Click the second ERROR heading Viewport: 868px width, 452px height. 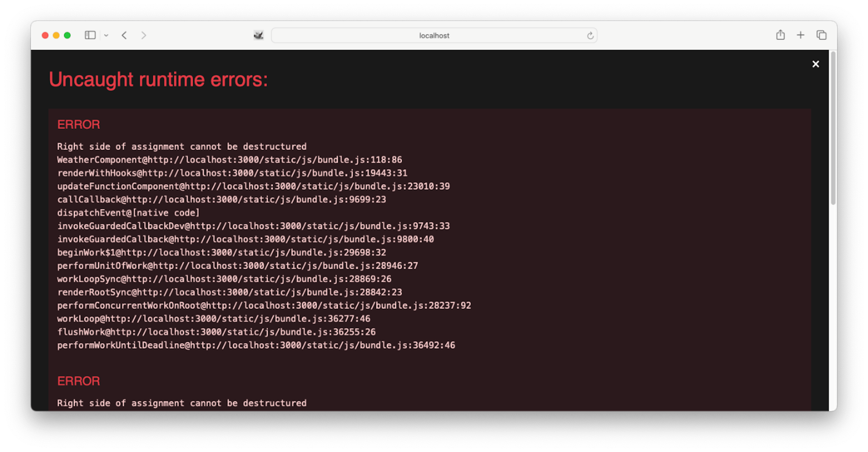pyautogui.click(x=78, y=381)
